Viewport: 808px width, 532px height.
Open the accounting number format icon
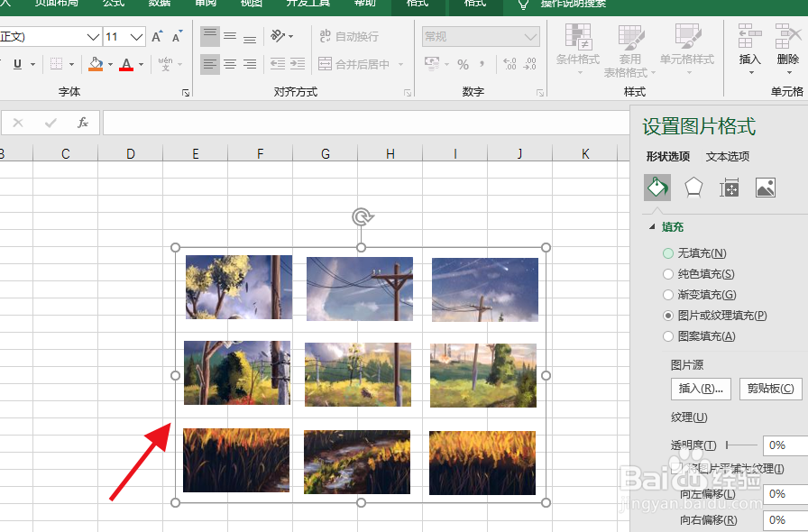click(432, 64)
